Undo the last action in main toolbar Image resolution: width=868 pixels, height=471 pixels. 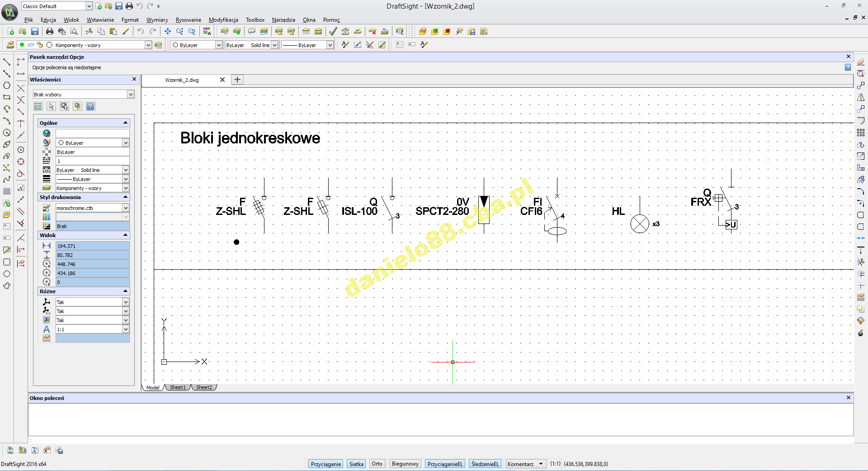(141, 31)
